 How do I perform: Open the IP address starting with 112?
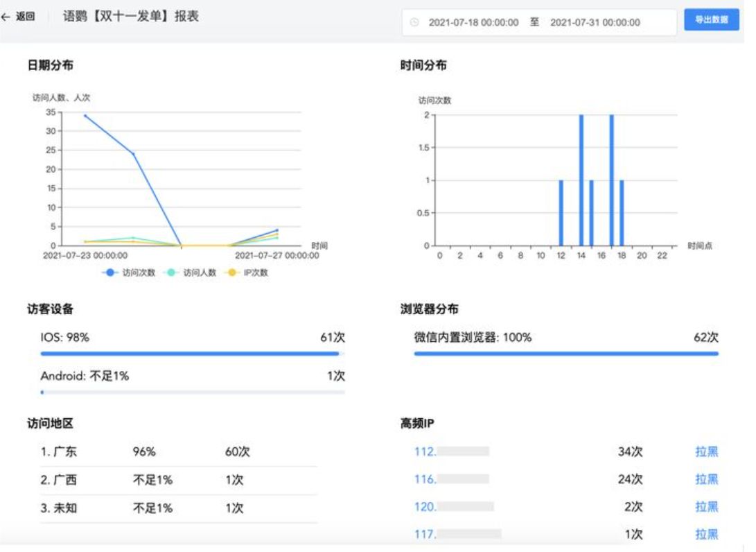point(425,452)
